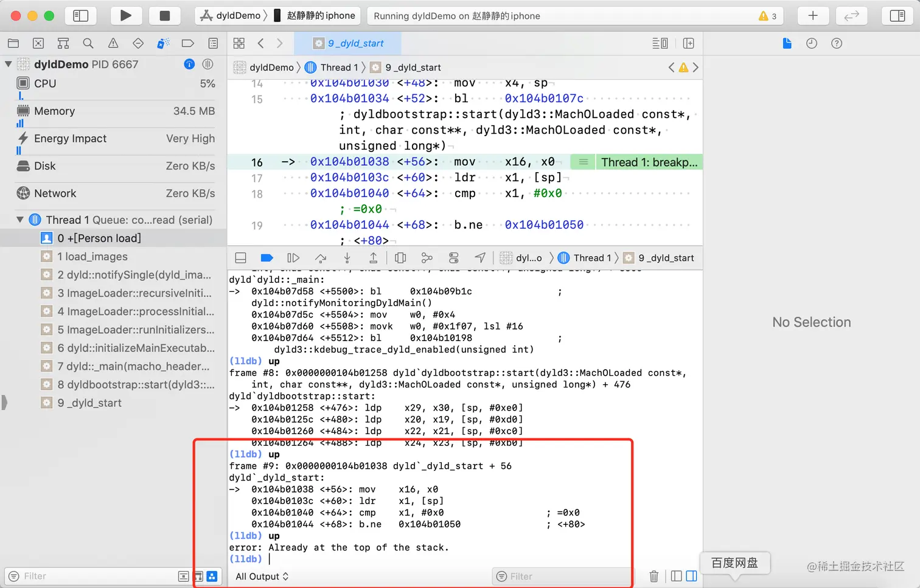920x588 pixels.
Task: Step out of the current function
Action: point(374,258)
